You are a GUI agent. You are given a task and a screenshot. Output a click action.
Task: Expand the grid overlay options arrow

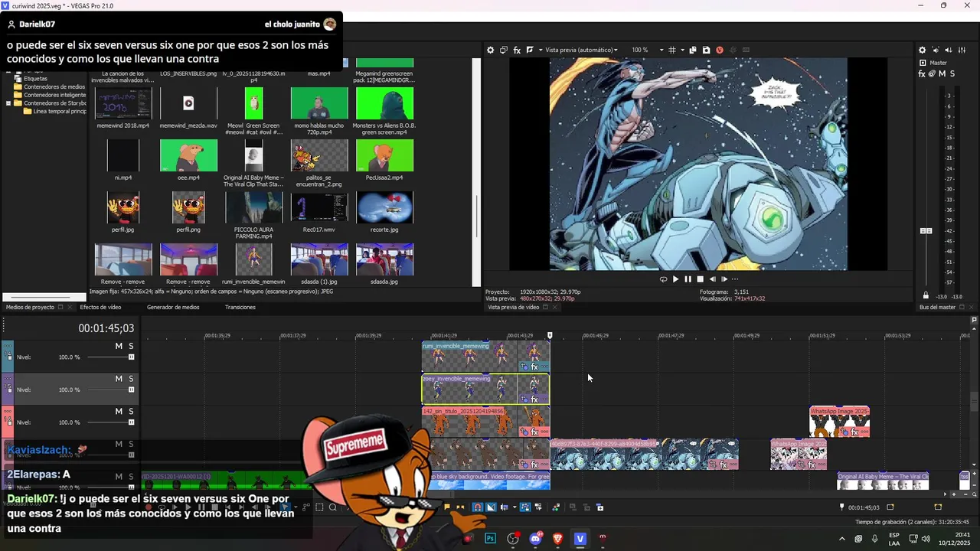point(681,50)
